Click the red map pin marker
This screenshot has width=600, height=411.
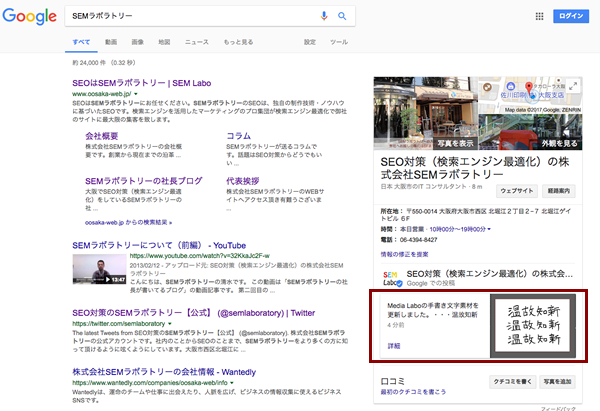point(529,88)
